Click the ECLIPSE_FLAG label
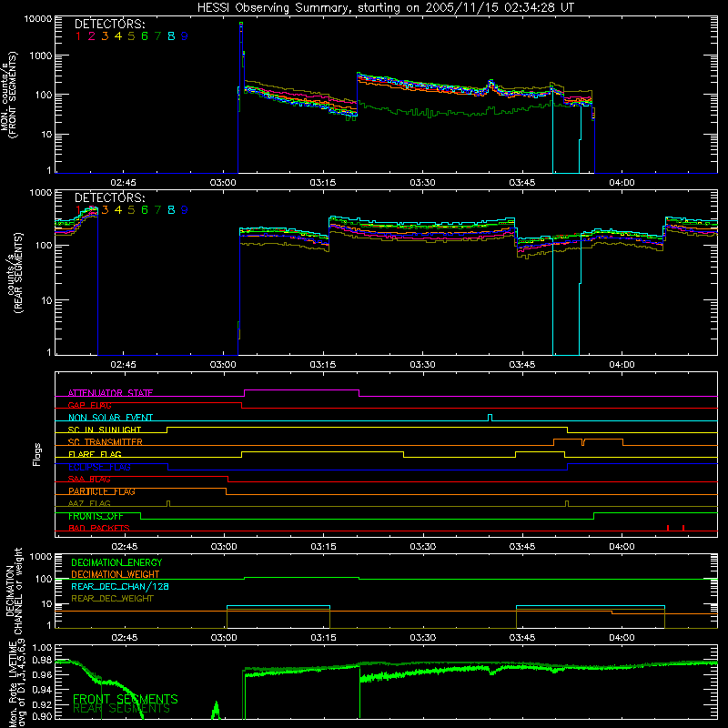Viewport: 728px width, 728px height. (99, 467)
